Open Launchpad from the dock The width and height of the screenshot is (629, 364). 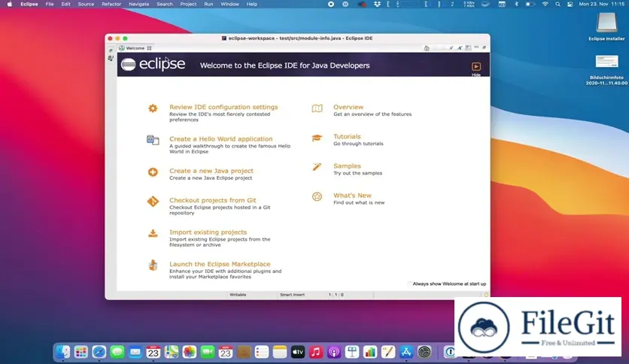pyautogui.click(x=81, y=352)
